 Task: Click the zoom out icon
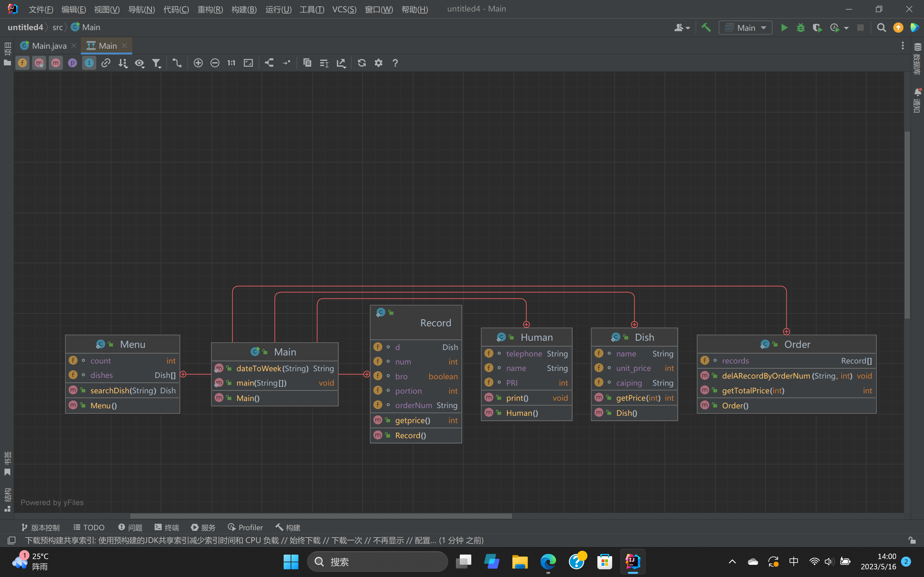coord(215,63)
